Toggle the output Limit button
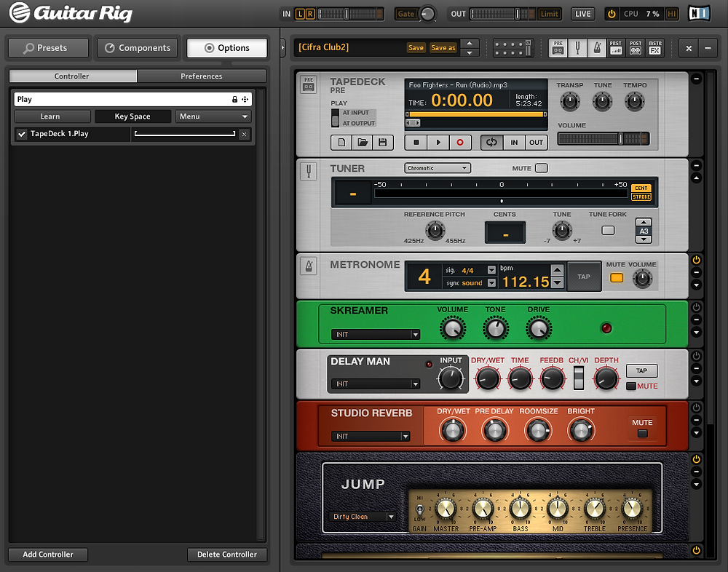The height and width of the screenshot is (572, 728). click(x=549, y=14)
